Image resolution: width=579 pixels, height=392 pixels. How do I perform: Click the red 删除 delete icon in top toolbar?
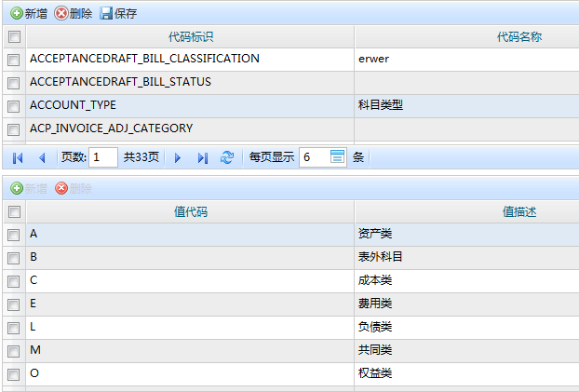click(61, 14)
